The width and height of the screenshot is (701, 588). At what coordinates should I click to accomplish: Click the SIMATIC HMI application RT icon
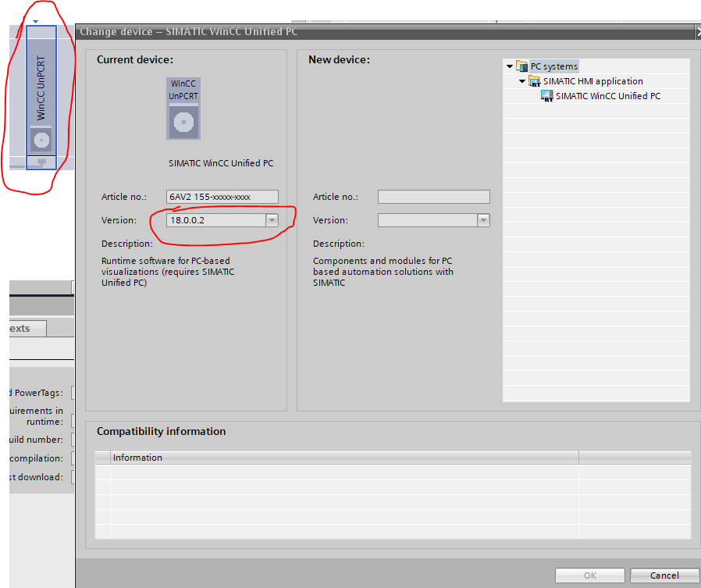(535, 81)
